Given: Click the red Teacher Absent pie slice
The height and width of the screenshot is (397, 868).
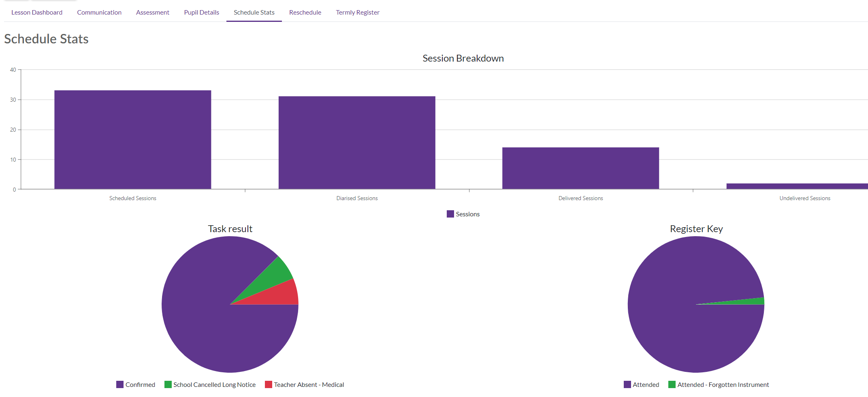Looking at the screenshot, I should click(x=279, y=295).
